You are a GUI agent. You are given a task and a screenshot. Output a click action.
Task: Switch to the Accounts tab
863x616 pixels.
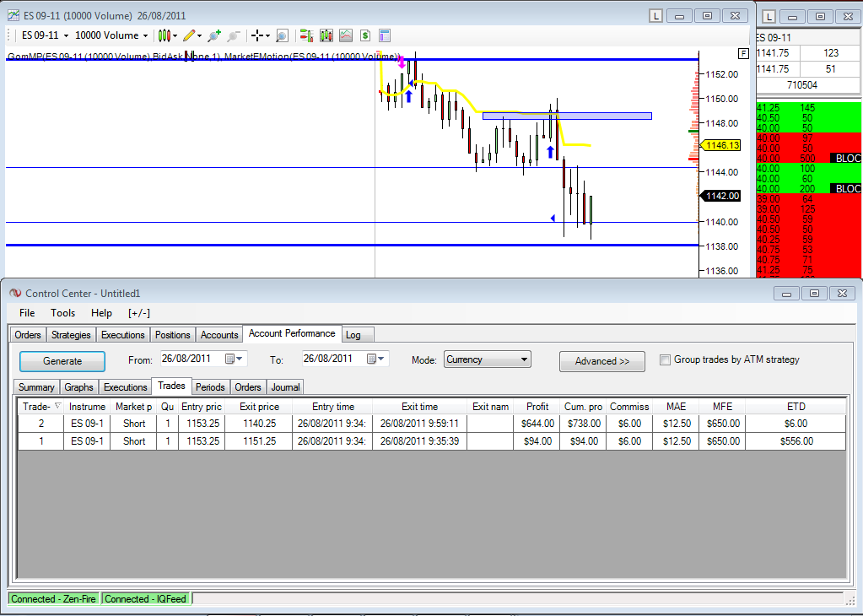219,335
